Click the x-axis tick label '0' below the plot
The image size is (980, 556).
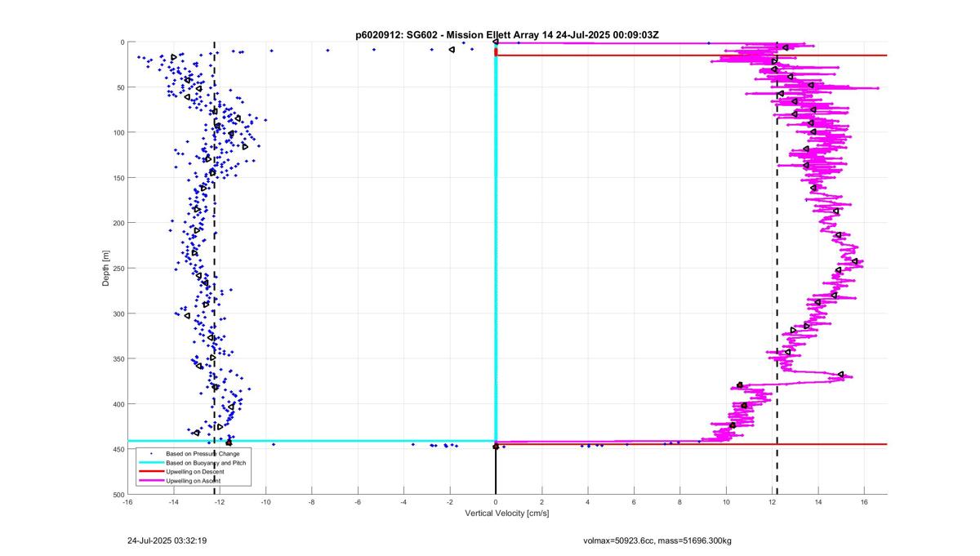click(496, 502)
